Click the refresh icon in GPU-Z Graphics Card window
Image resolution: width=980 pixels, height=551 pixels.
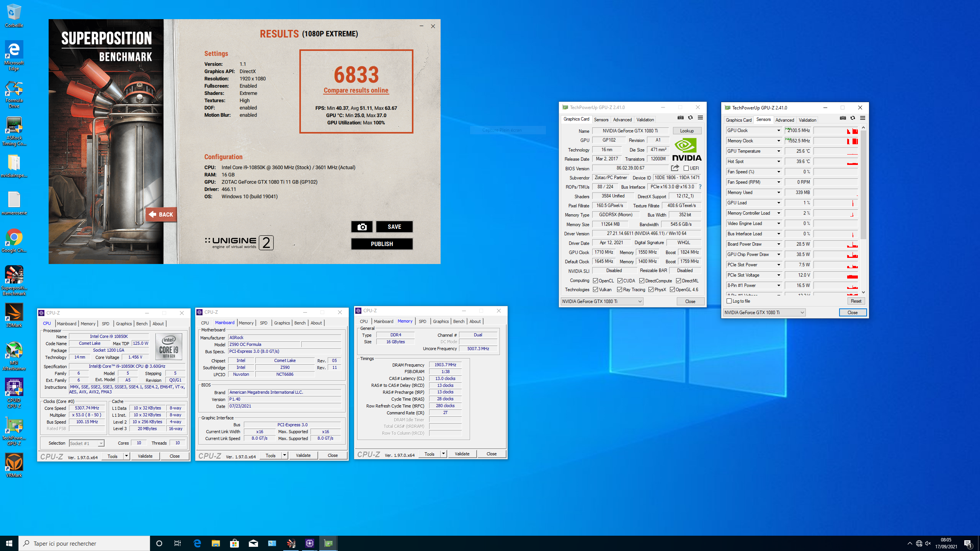point(690,118)
